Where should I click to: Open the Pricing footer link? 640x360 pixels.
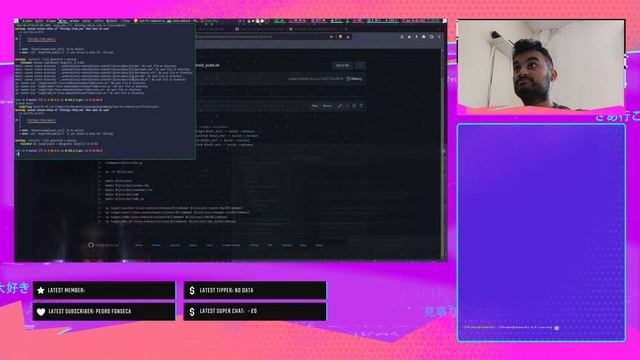254,245
